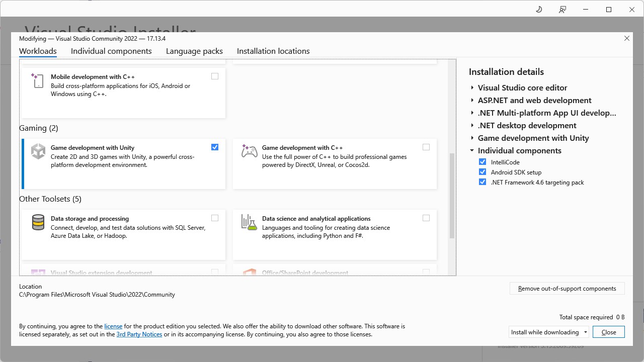Open the license link
The image size is (644, 362).
(x=113, y=326)
